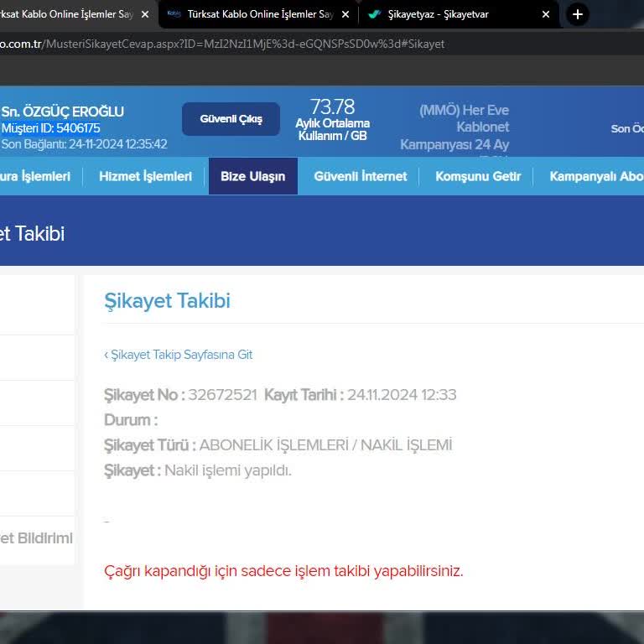Close the first Türksat Kablo tab

point(145,14)
